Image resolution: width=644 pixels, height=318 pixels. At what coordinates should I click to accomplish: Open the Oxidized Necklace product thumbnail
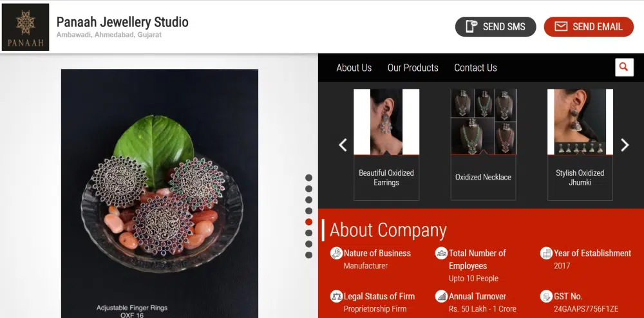pos(483,122)
